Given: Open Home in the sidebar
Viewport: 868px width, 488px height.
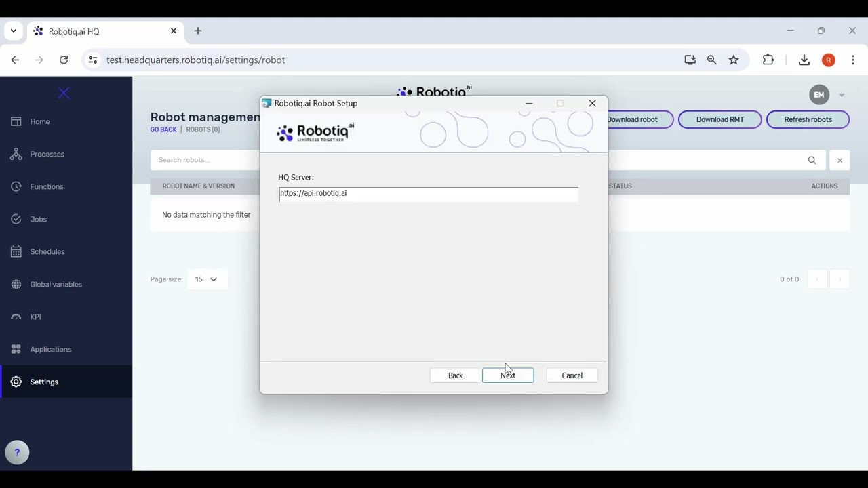Looking at the screenshot, I should [x=66, y=122].
